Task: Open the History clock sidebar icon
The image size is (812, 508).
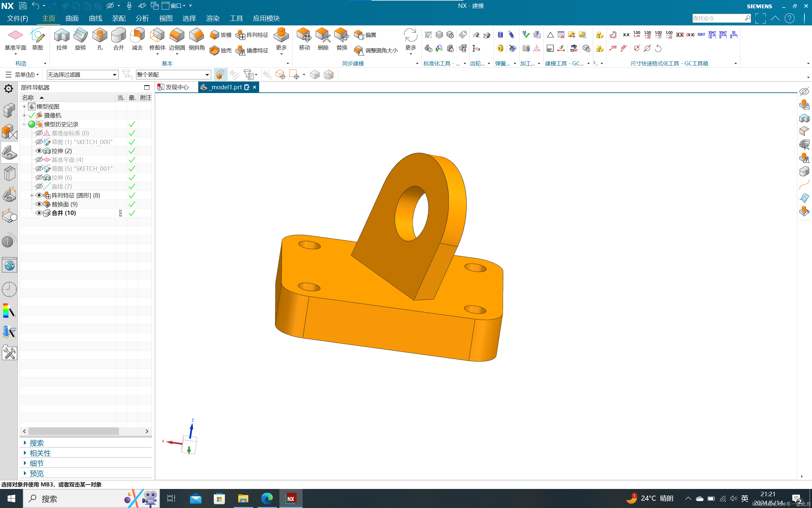Action: click(9, 289)
